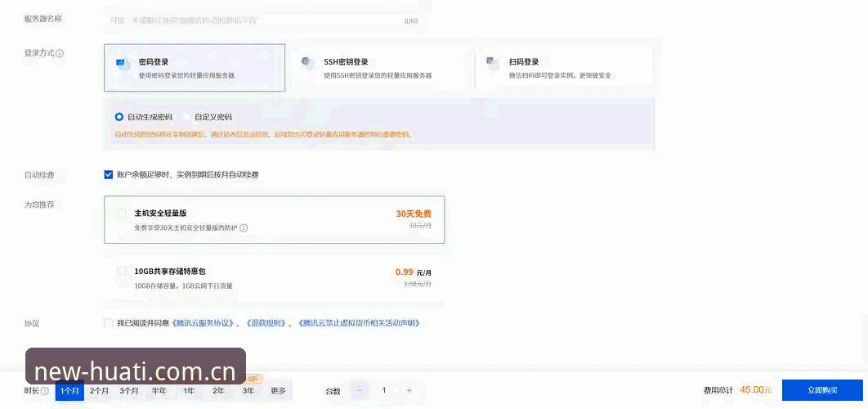Select the 扫码登录 login option card
This screenshot has height=409, width=868.
tap(563, 68)
